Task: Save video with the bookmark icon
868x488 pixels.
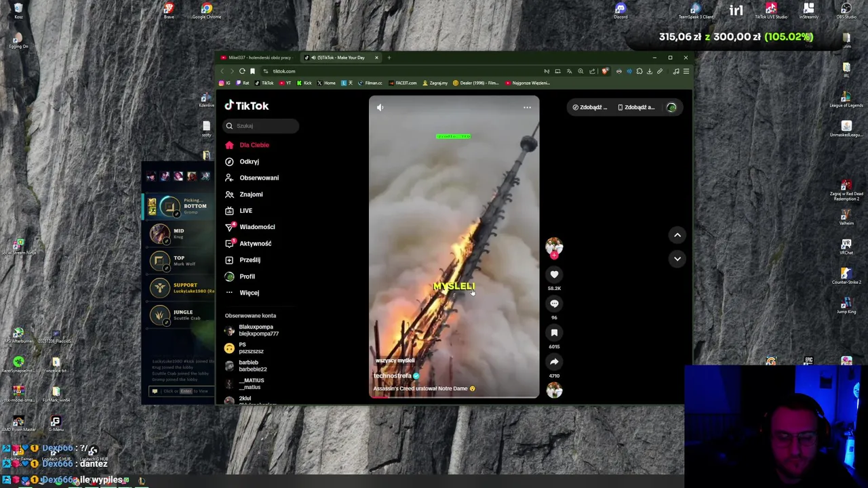Action: pyautogui.click(x=554, y=333)
